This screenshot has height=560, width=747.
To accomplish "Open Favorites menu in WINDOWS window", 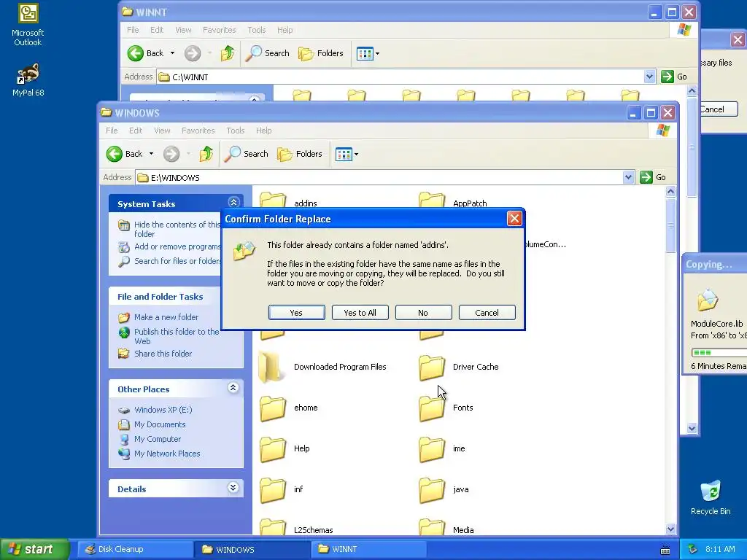I will [x=198, y=131].
